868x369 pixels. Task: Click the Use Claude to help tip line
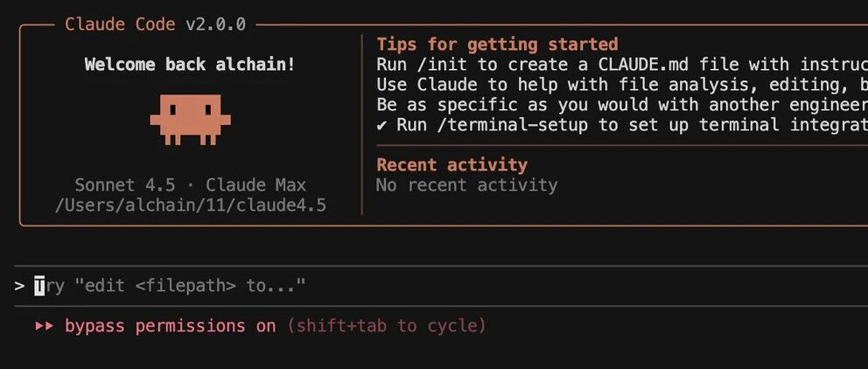(x=622, y=85)
